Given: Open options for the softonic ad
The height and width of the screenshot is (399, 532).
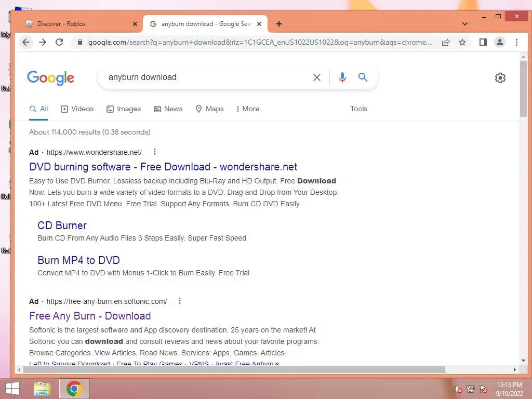Looking at the screenshot, I should [x=179, y=301].
